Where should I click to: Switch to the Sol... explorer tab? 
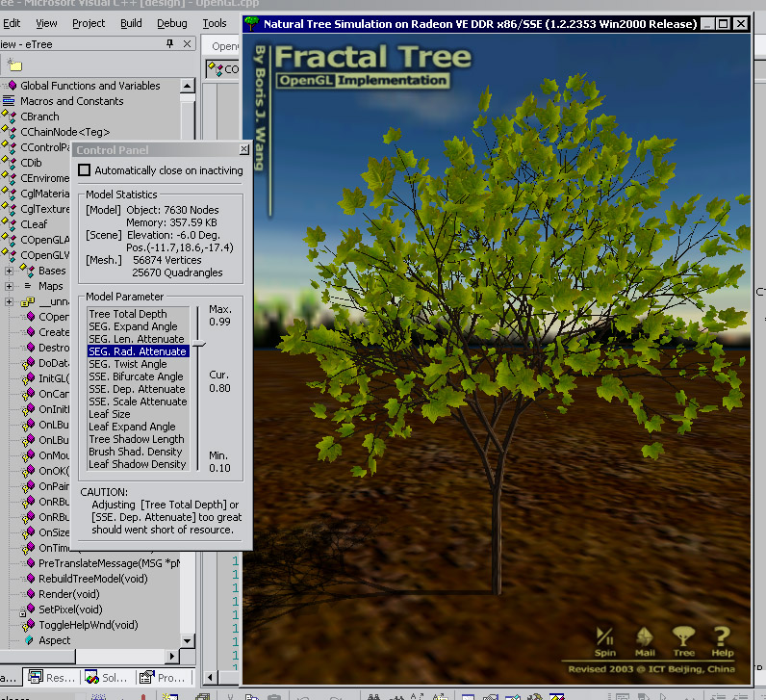click(106, 678)
